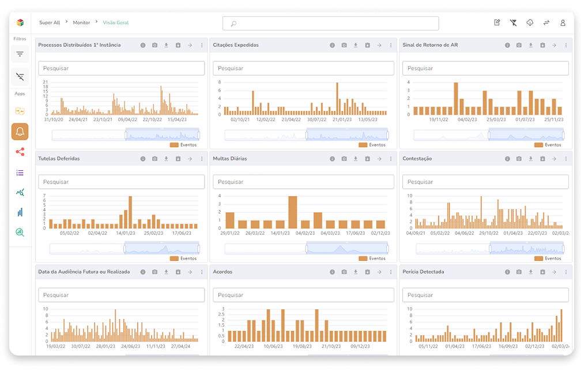Click the range slider under Contestação chart
This screenshot has height=374, width=588.
pos(490,248)
